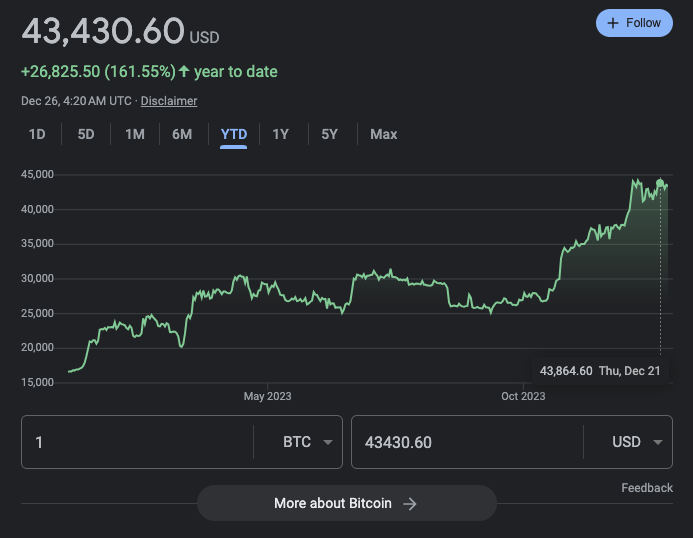Click the May 2023 axis label
693x538 pixels.
[x=267, y=396]
